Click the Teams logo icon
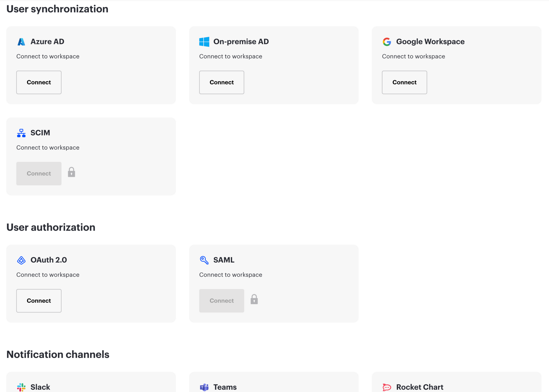This screenshot has width=549, height=392. 204,387
